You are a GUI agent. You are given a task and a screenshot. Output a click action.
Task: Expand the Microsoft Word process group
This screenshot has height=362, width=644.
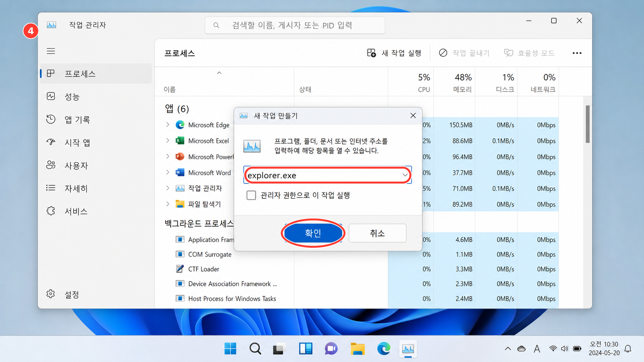168,172
